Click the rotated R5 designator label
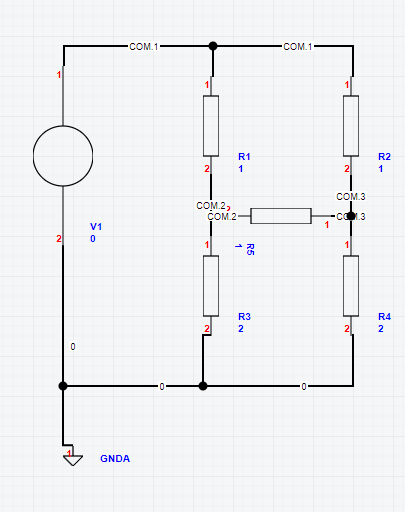This screenshot has width=405, height=512. click(250, 249)
